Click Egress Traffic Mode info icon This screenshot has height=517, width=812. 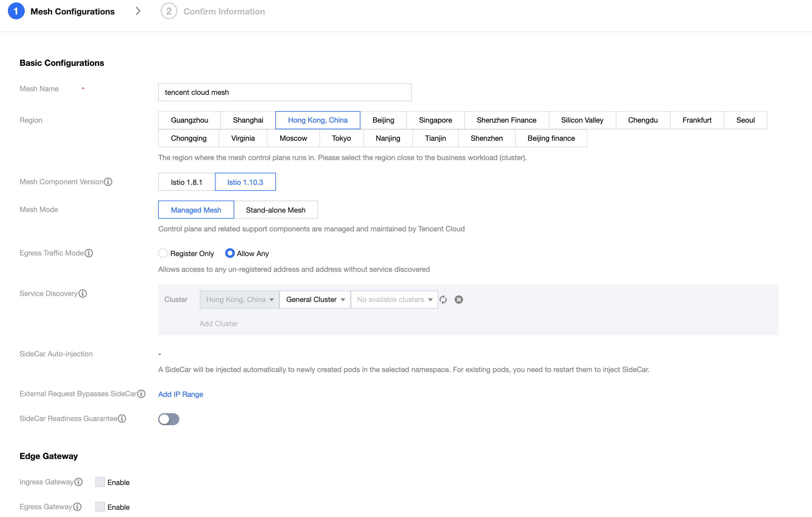click(89, 253)
